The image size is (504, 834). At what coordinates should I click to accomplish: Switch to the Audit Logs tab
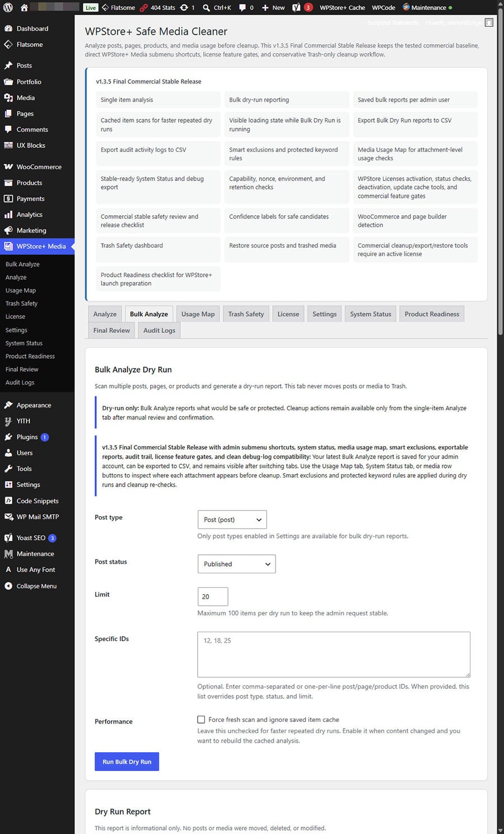click(159, 330)
